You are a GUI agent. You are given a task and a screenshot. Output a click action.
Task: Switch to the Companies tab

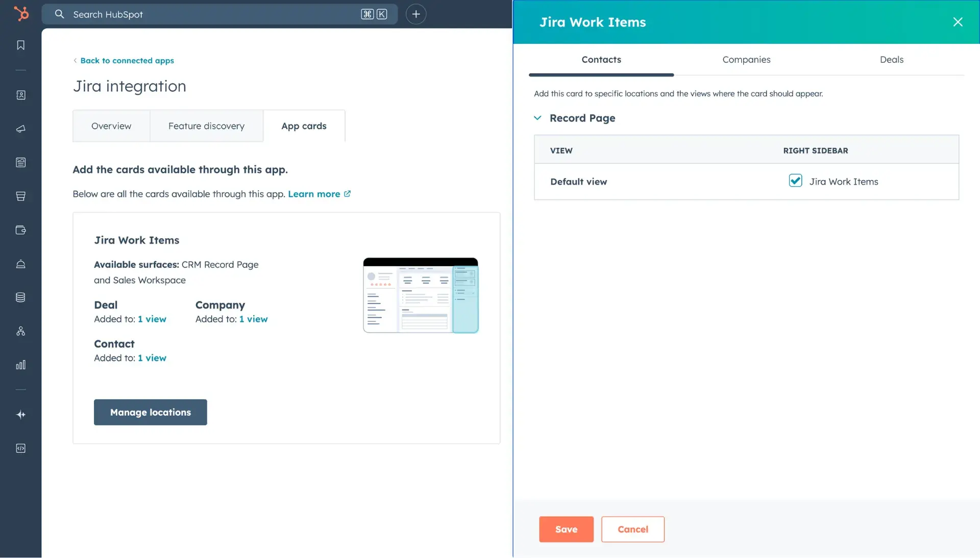(746, 60)
